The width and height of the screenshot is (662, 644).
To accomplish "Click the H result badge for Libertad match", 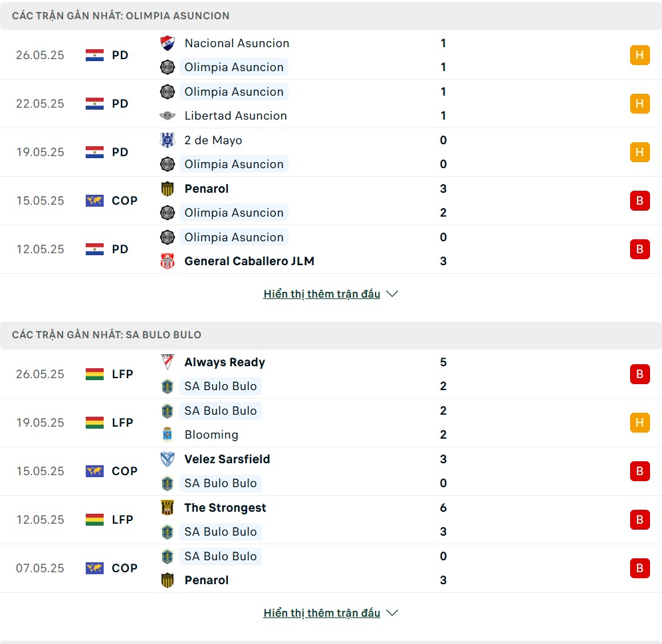I will (639, 104).
